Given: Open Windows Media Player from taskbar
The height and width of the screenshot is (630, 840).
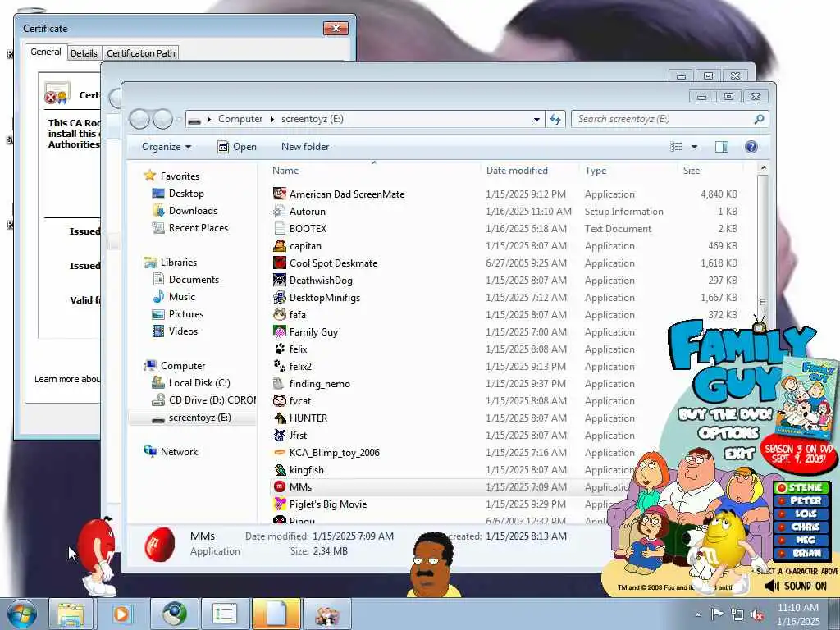Looking at the screenshot, I should (121, 614).
